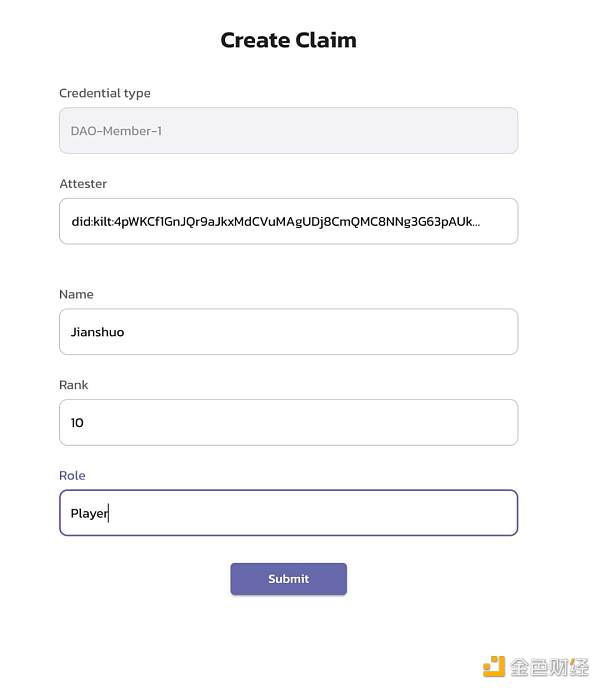Click the DAO-Member-1 placeholder text
Image resolution: width=600 pixels, height=688 pixels.
116,131
